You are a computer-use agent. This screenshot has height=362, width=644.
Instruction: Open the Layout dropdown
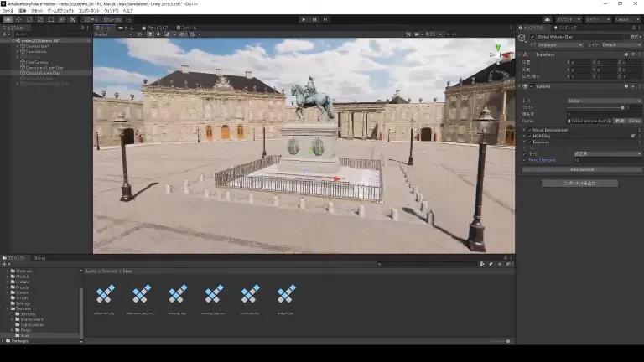click(x=628, y=19)
